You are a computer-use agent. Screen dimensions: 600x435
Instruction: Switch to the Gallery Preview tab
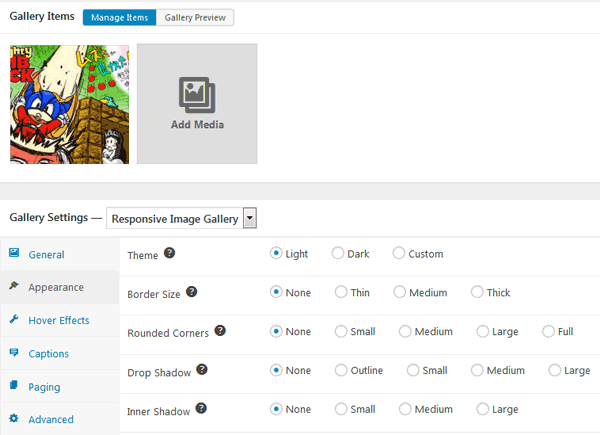195,18
